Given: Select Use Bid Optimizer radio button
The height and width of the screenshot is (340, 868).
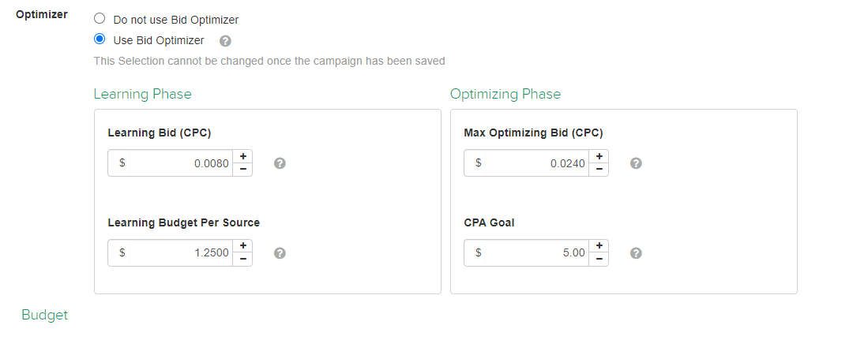Looking at the screenshot, I should pyautogui.click(x=99, y=39).
